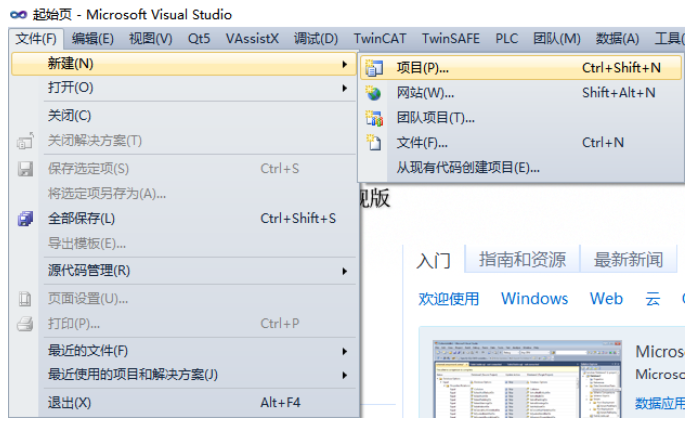
Task: Open the VAssistX menu
Action: [x=252, y=39]
